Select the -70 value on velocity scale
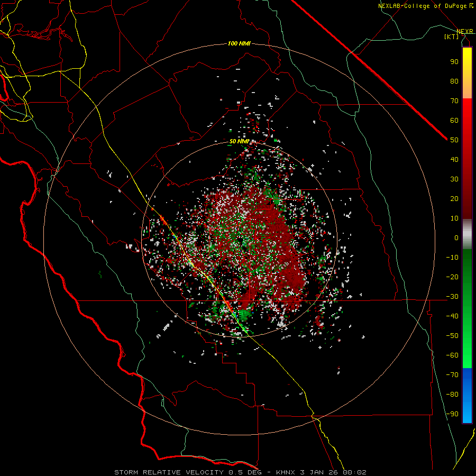Viewport: 476px width, 476px height. tap(452, 375)
